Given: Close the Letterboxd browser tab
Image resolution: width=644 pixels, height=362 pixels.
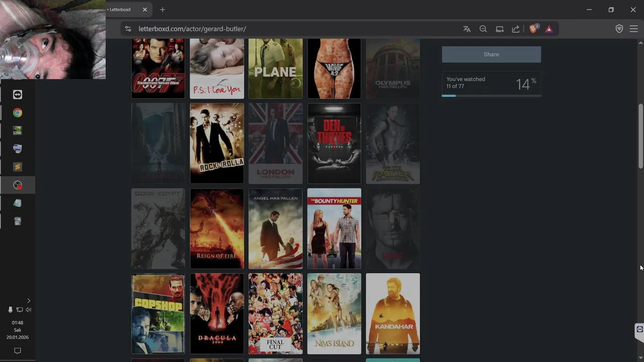Looking at the screenshot, I should point(145,10).
